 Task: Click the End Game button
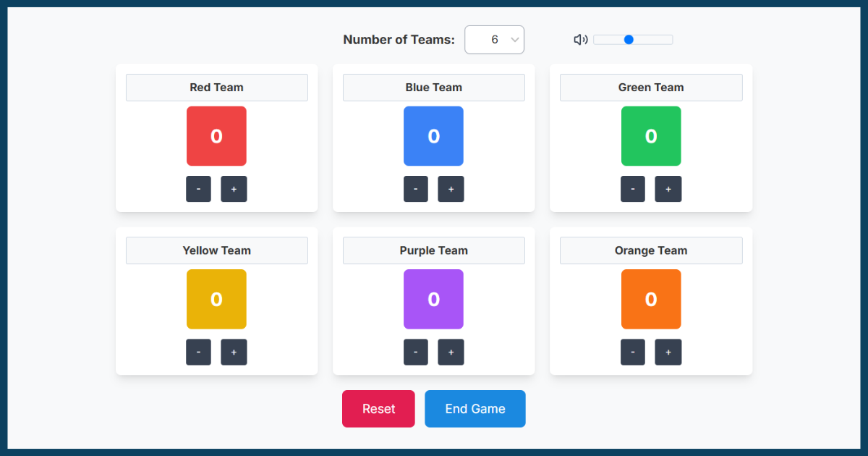pos(475,409)
